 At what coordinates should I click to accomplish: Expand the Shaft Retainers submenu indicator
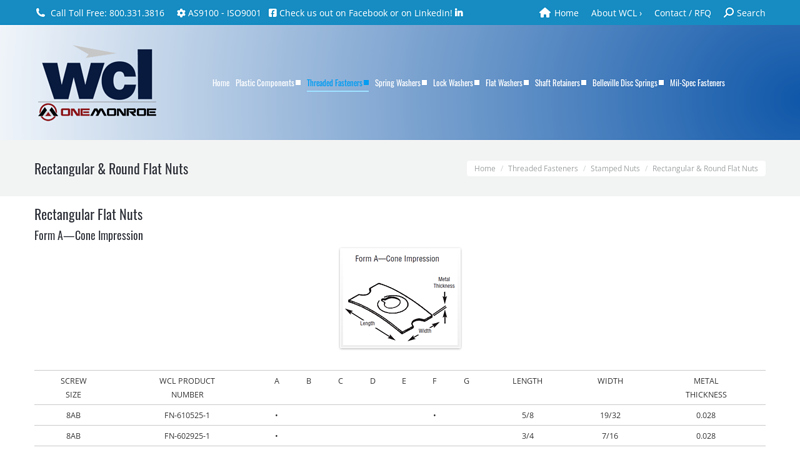click(584, 83)
